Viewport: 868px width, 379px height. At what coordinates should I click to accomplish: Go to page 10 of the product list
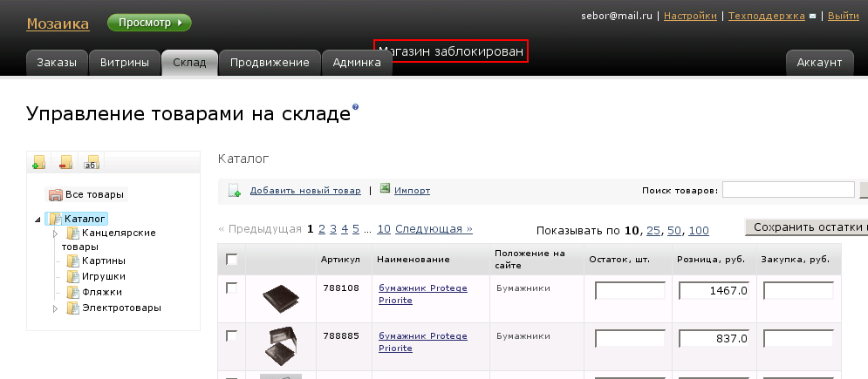[384, 229]
